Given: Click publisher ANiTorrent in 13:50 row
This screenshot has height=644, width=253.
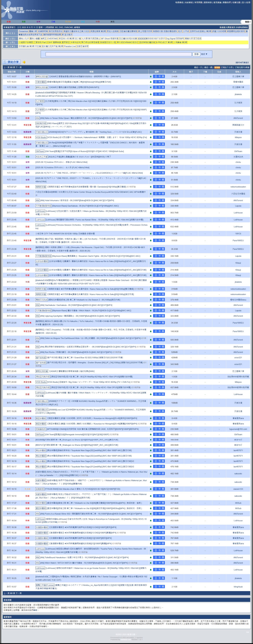Looking at the screenshot, I should pyautogui.click(x=238, y=118).
